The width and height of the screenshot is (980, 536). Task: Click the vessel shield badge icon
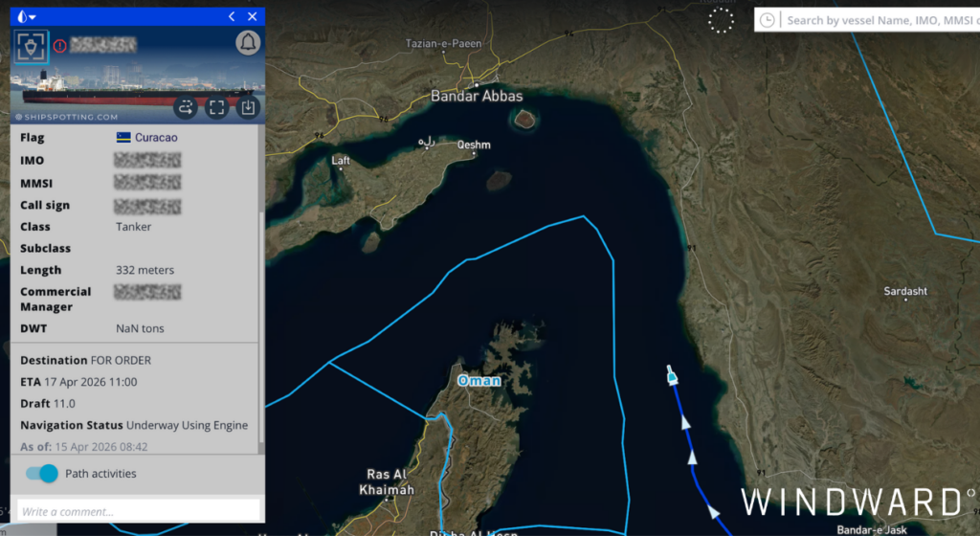[31, 46]
